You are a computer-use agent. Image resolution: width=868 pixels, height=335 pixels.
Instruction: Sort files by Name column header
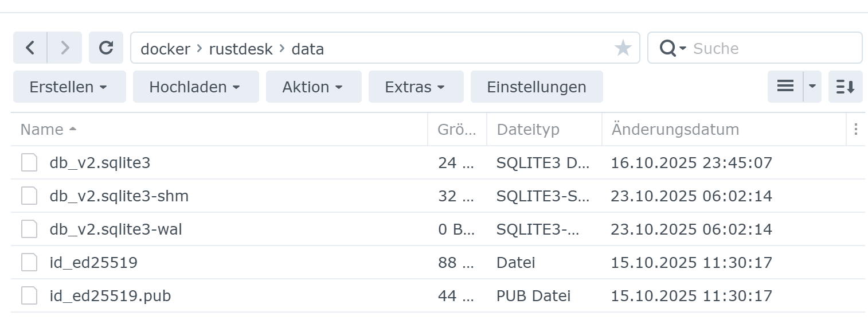point(42,129)
